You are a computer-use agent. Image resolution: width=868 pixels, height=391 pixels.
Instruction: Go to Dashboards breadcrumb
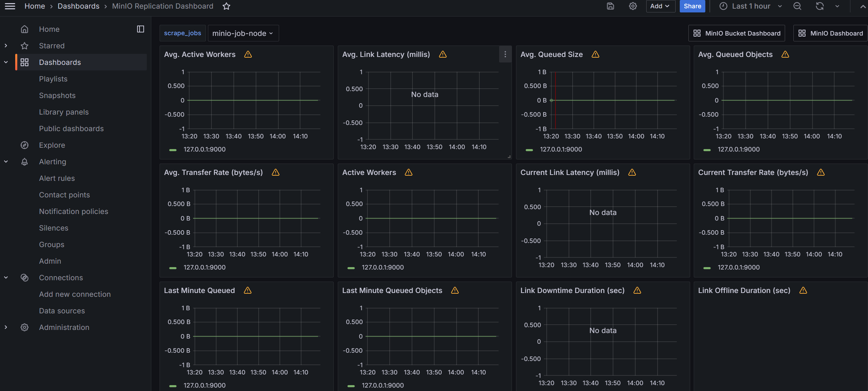pos(78,6)
